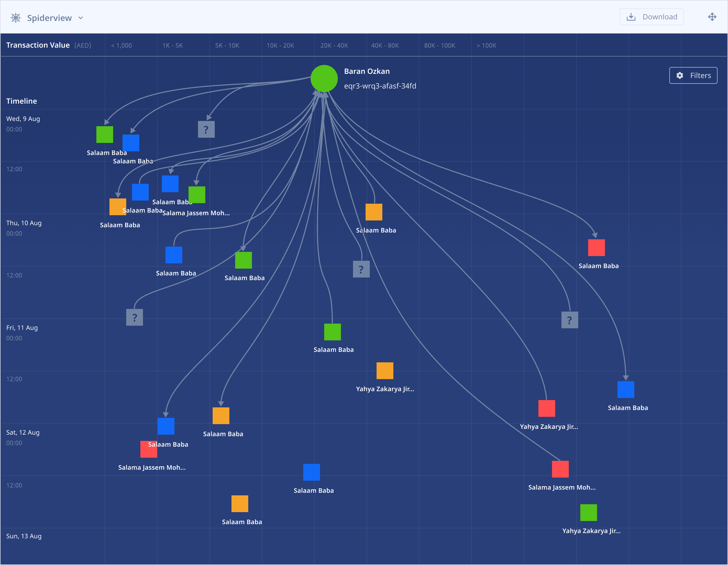Click the red Salaam Baba node on Thu 10 Aug
This screenshot has width=728, height=565.
coord(596,248)
